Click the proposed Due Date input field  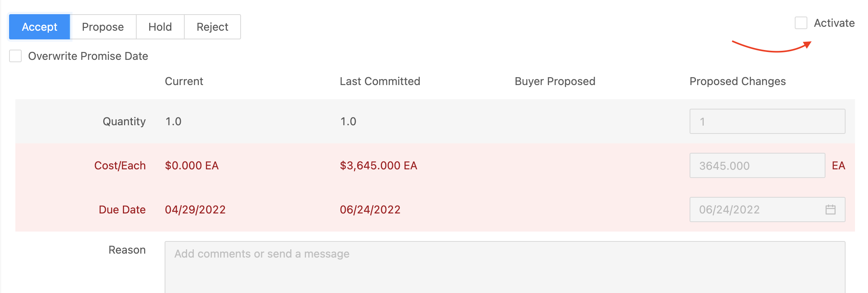pos(767,210)
